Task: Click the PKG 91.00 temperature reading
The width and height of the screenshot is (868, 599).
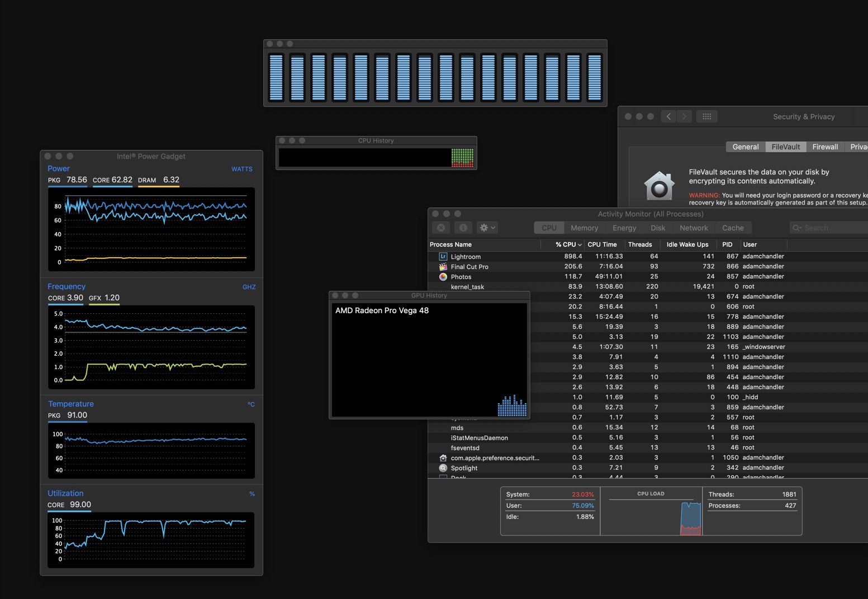Action: tap(68, 416)
